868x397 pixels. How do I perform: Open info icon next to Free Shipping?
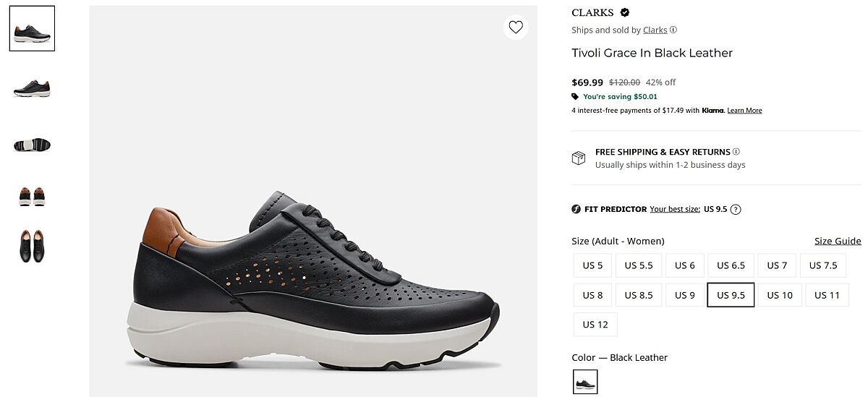pos(736,152)
